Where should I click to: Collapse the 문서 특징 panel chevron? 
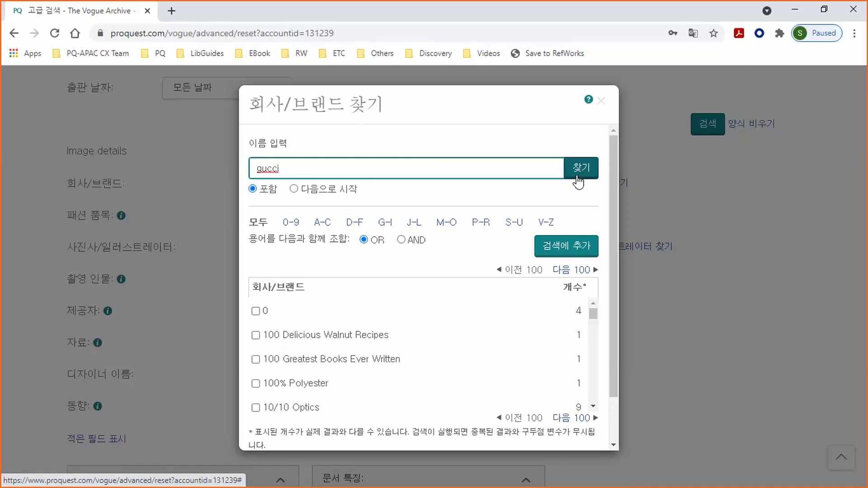[526, 480]
